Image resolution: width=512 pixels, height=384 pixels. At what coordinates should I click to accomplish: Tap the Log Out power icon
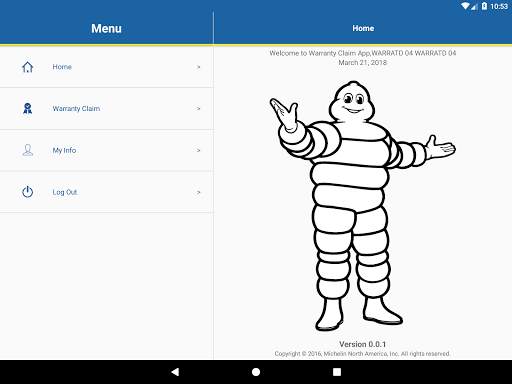coord(28,192)
